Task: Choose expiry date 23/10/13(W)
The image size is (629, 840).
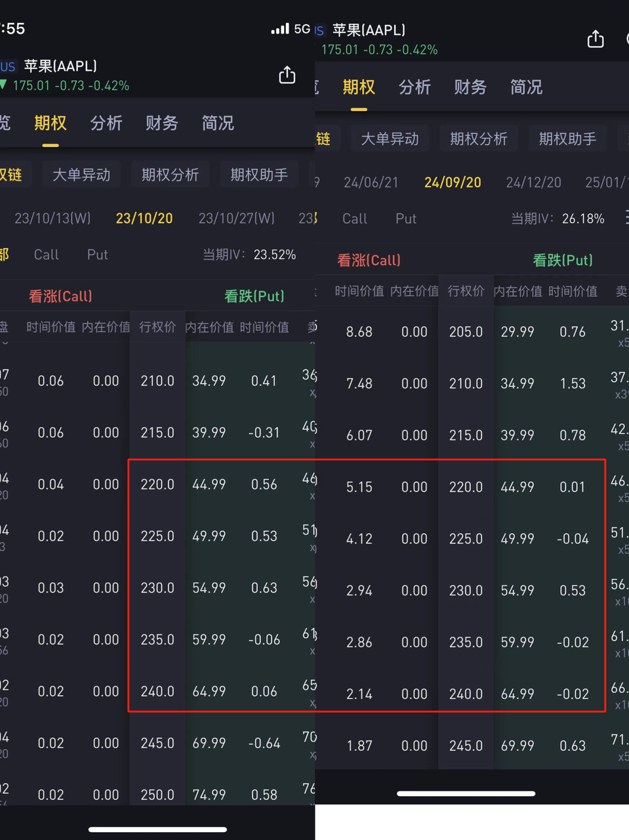Action: point(52,218)
